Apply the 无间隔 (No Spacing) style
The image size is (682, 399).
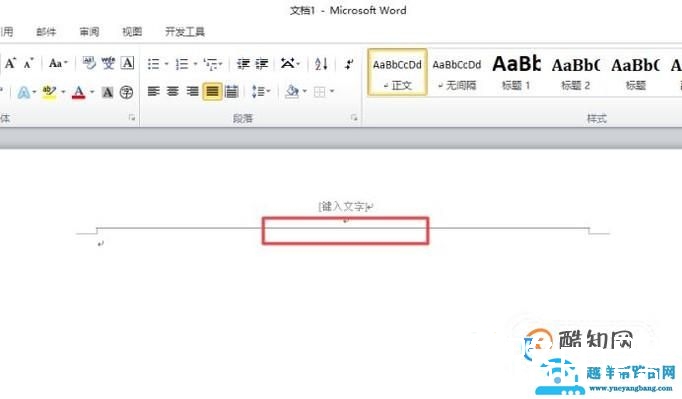pos(457,72)
